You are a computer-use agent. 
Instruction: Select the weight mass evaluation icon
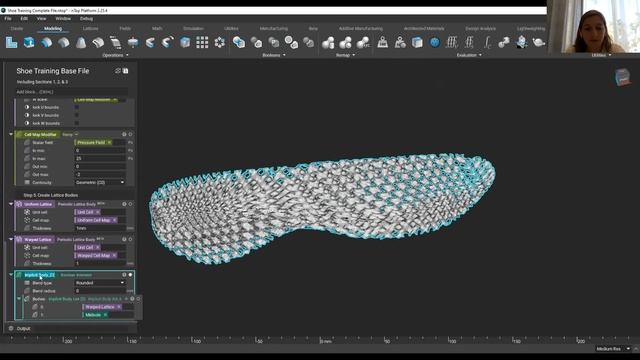click(x=382, y=42)
